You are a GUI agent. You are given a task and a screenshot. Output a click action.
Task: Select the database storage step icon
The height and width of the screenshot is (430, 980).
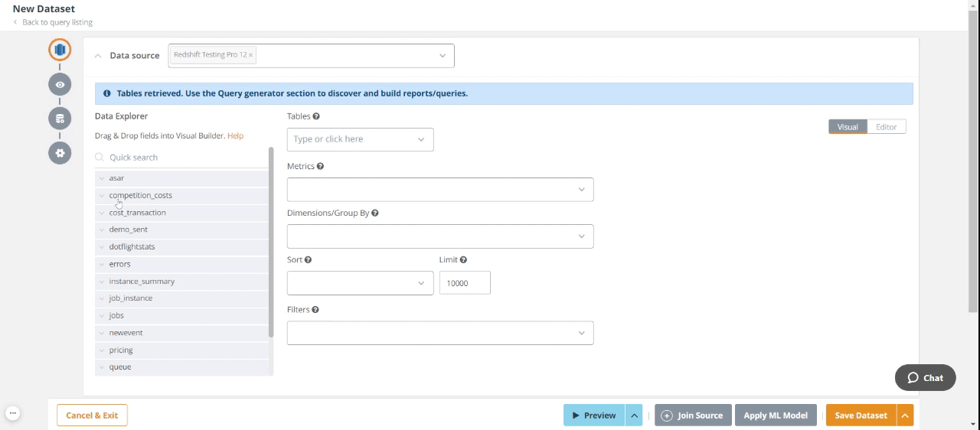point(60,119)
